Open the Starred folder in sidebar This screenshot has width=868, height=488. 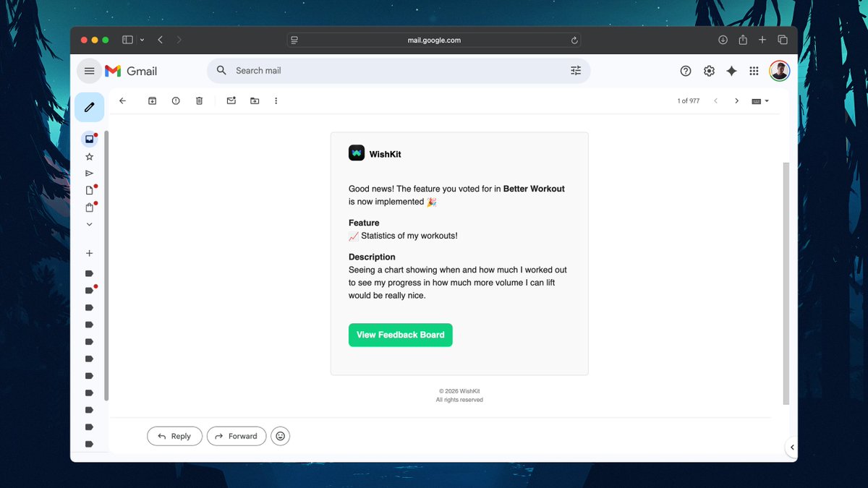(x=89, y=156)
